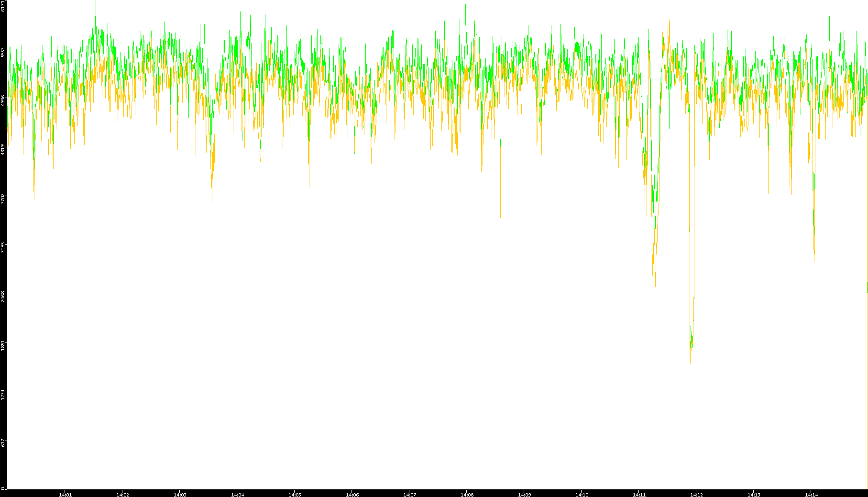Click the 1234 vertical axis label
Screen dimensions: 868x497
(3, 396)
